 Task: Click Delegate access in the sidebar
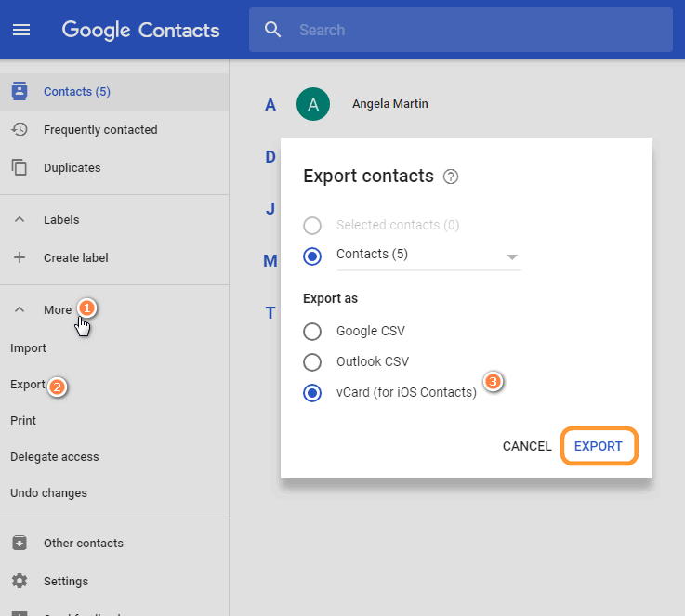coord(54,456)
